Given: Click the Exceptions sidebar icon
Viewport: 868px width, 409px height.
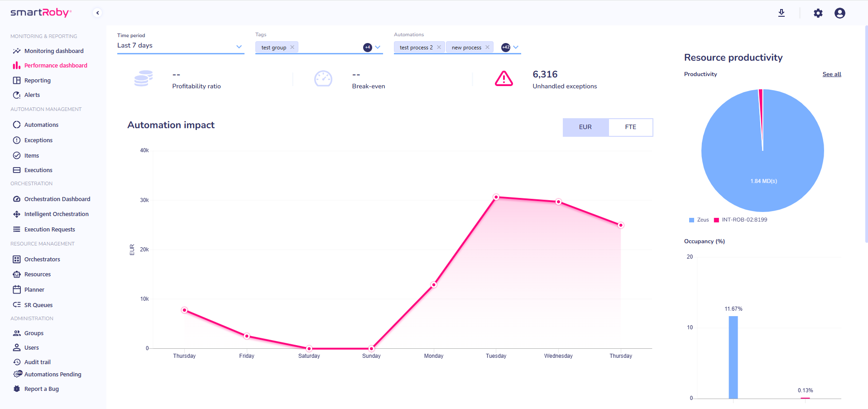Looking at the screenshot, I should 16,140.
